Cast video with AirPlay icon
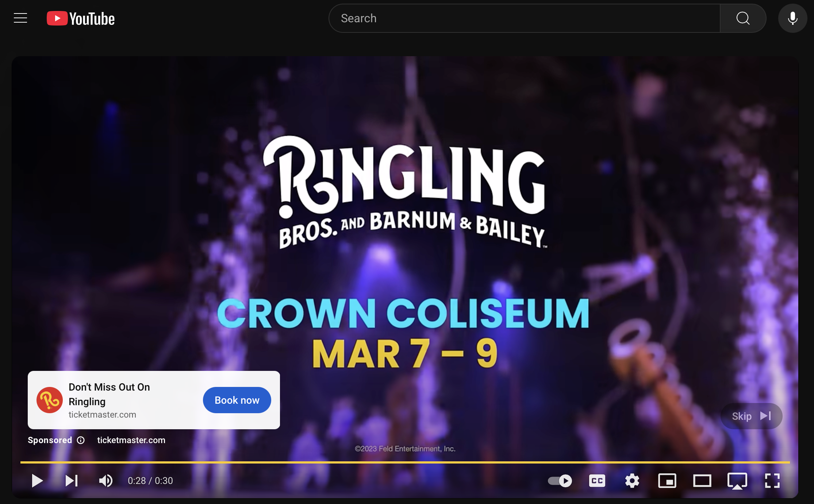814x504 pixels. (x=737, y=481)
